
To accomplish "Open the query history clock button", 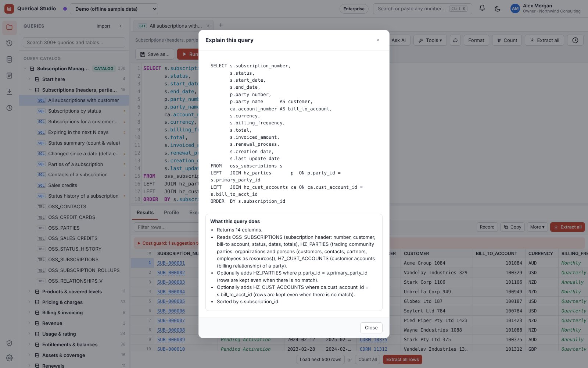I will 575,40.
